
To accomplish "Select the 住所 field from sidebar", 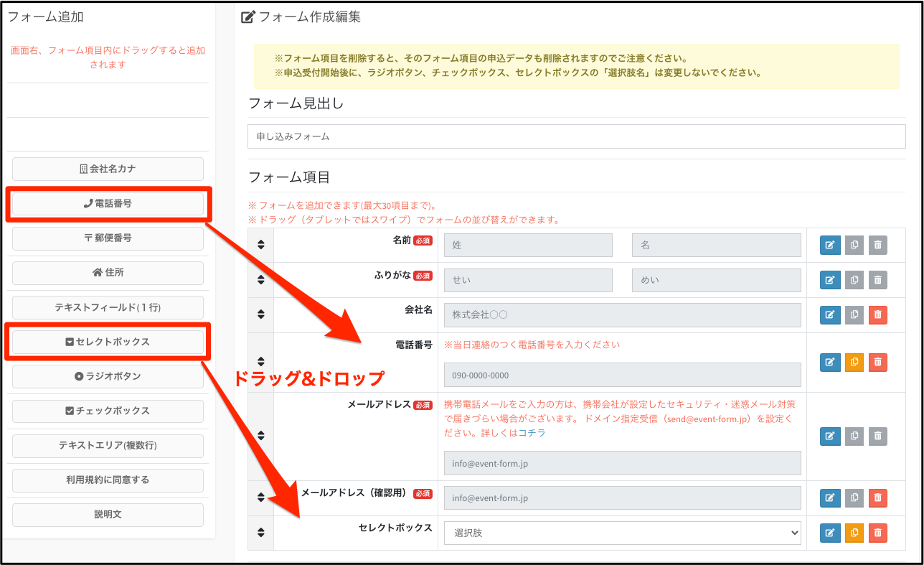I will 108,273.
